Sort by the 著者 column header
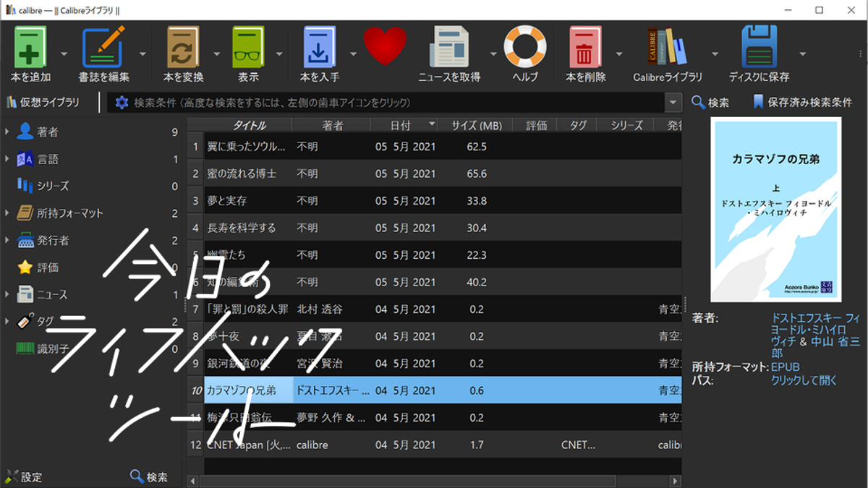The height and width of the screenshot is (488, 868). click(332, 125)
